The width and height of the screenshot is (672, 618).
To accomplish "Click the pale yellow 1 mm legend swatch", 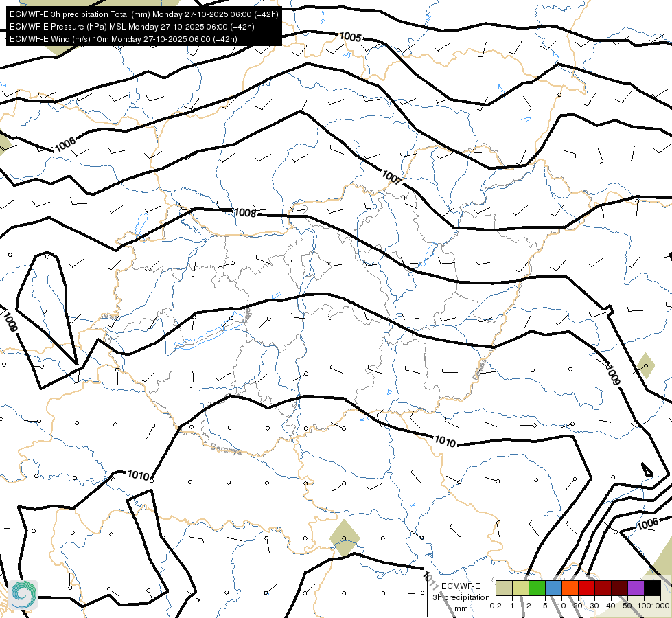I will point(520,588).
